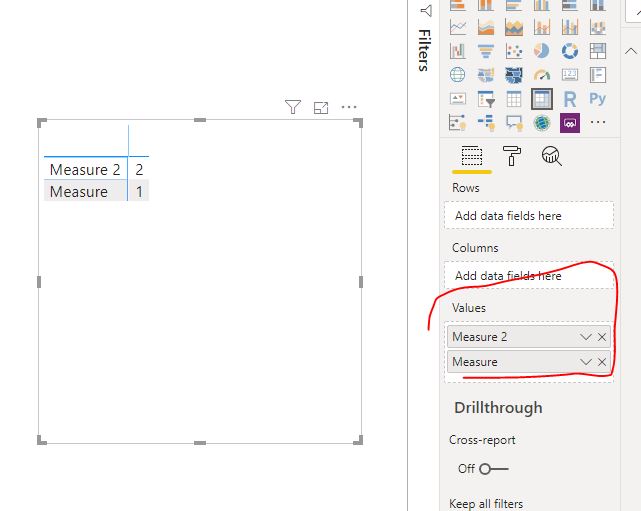This screenshot has height=511, width=641.
Task: Open the Format paint roller tab
Action: [x=511, y=156]
